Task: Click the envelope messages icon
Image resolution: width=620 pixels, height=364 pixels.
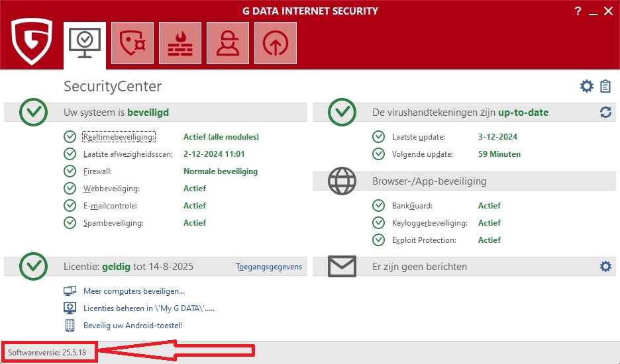Action: coord(342,266)
